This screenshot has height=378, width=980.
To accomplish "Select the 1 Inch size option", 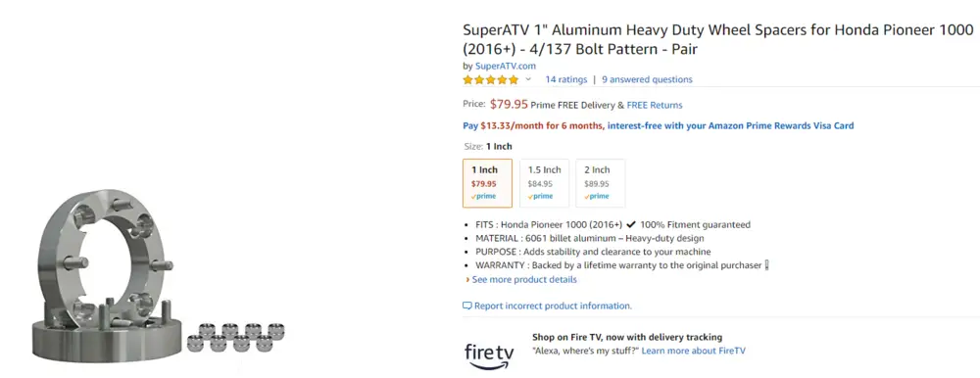I will pyautogui.click(x=487, y=183).
